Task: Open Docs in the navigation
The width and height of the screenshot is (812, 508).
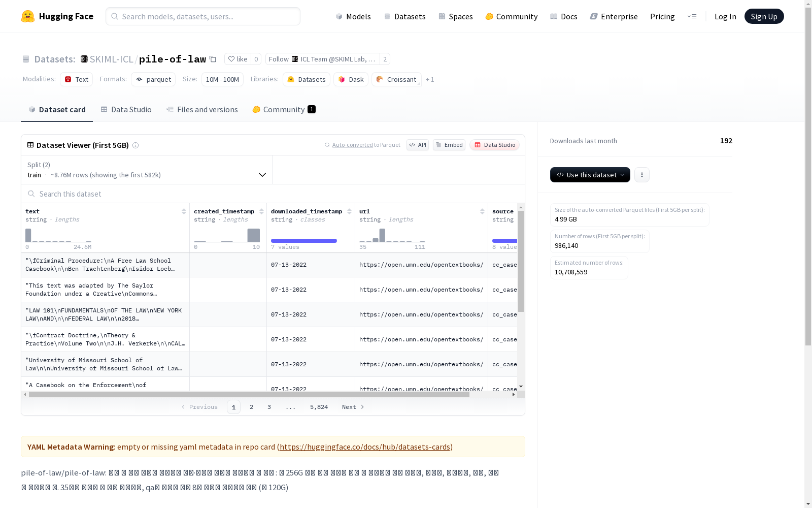Action: tap(564, 16)
